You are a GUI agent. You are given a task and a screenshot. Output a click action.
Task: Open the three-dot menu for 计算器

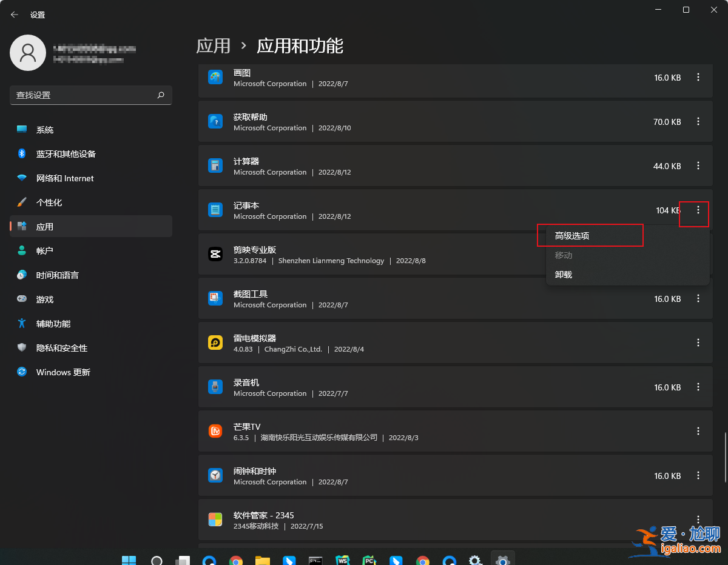(698, 165)
